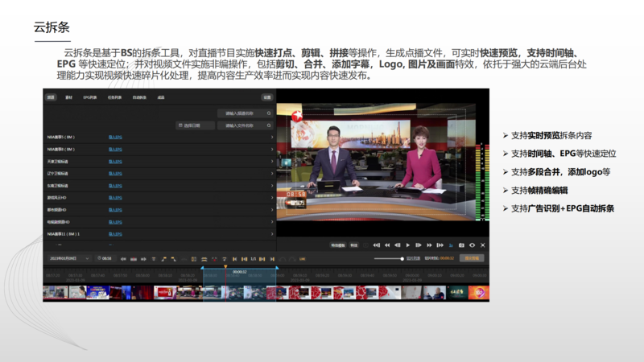
Task: Click the fast forward double-arrow icon
Action: [x=428, y=245]
